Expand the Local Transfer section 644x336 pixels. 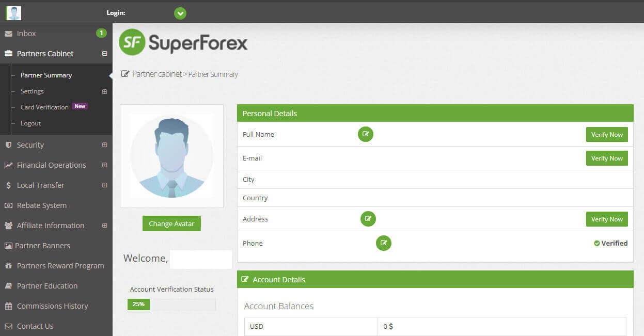[x=105, y=185]
